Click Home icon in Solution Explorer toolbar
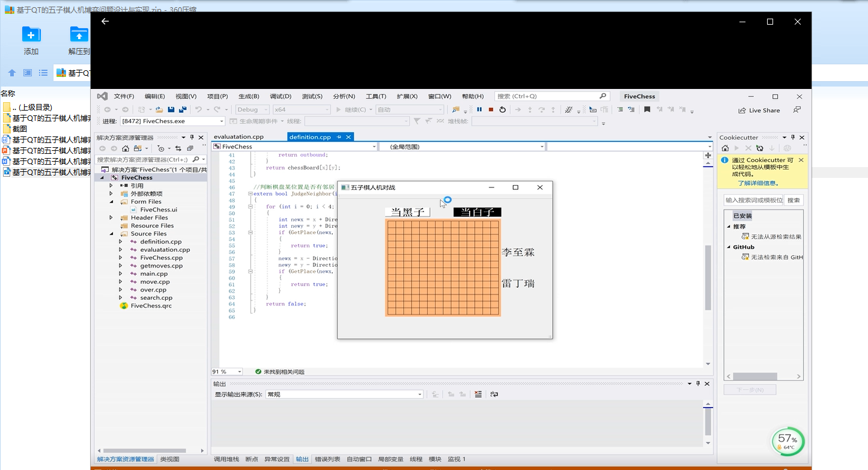Image resolution: width=868 pixels, height=470 pixels. pos(126,148)
